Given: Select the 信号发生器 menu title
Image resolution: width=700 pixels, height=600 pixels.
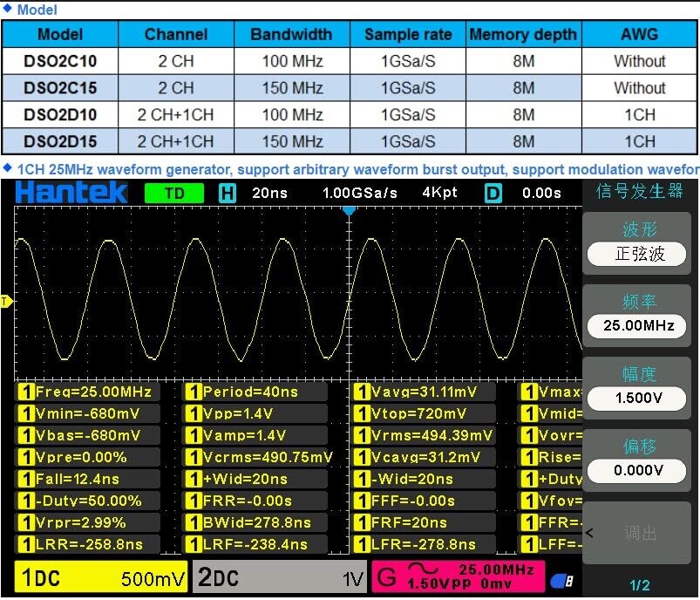Looking at the screenshot, I should (x=639, y=192).
